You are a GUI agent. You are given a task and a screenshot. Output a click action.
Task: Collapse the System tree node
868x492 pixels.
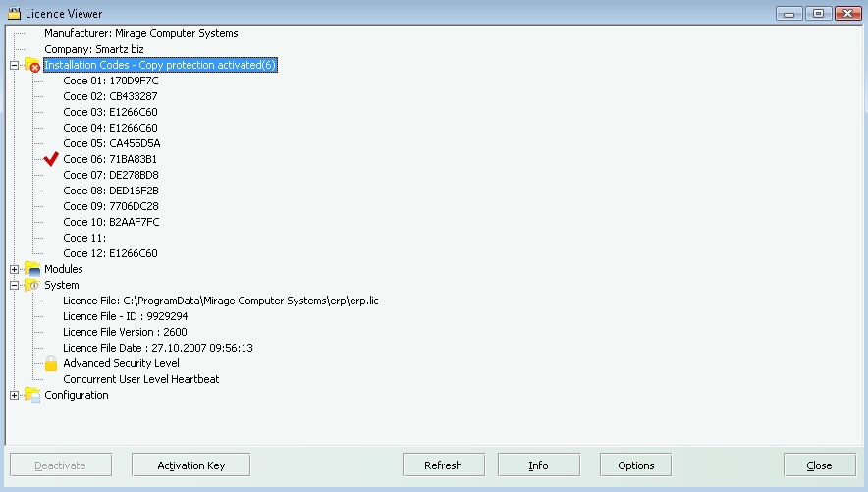(x=14, y=285)
